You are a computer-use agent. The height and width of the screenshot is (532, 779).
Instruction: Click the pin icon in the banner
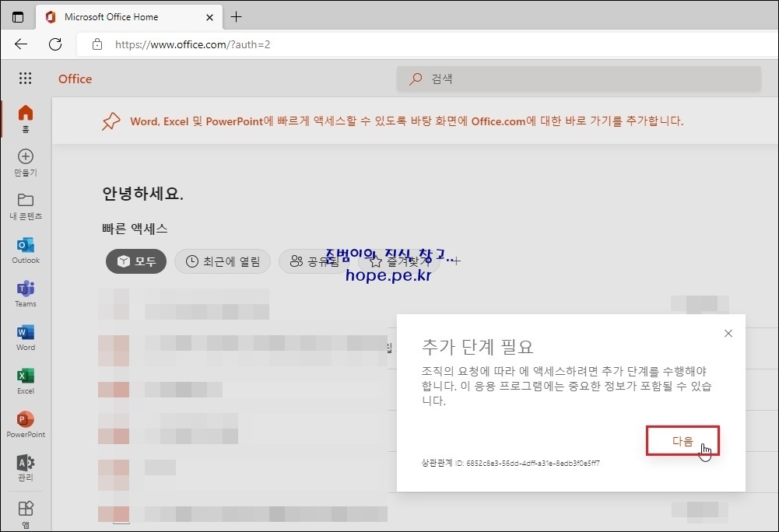[111, 121]
